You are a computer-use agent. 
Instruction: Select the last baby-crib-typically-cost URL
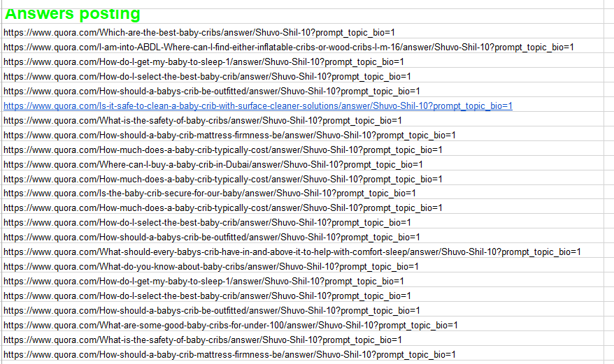(222, 208)
